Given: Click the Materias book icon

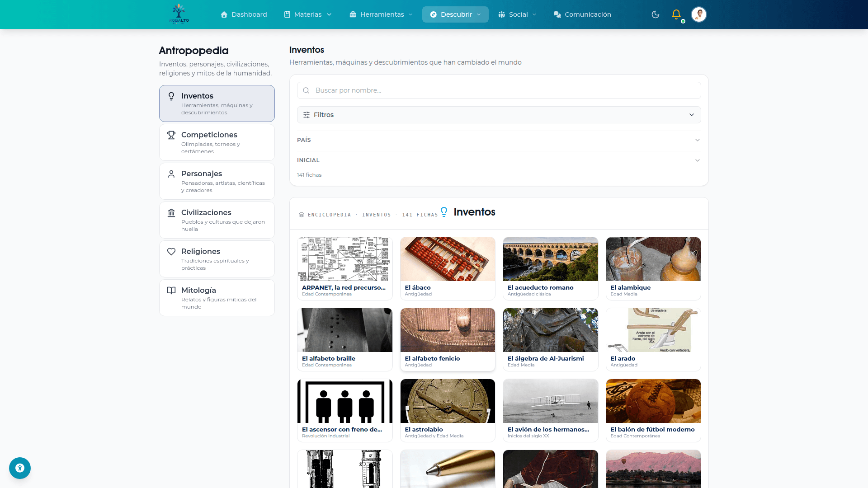Looking at the screenshot, I should [x=287, y=14].
